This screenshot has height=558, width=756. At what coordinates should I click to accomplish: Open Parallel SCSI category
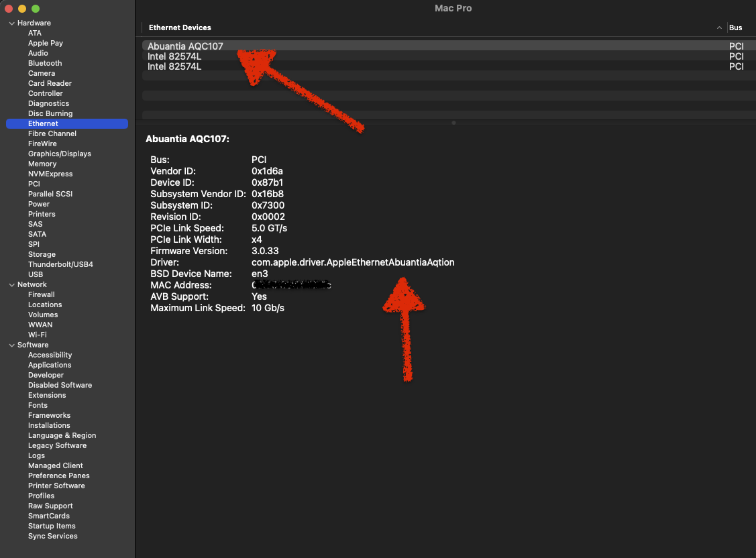50,194
